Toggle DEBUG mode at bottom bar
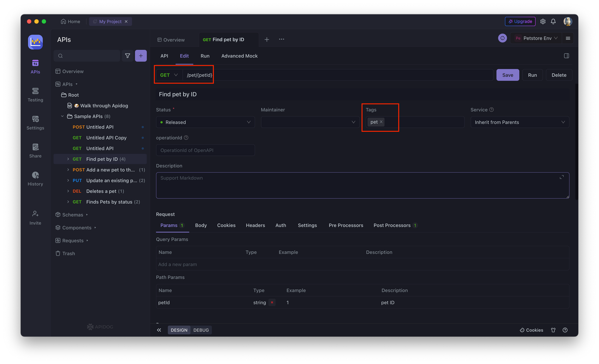The width and height of the screenshot is (599, 364). pos(201,330)
